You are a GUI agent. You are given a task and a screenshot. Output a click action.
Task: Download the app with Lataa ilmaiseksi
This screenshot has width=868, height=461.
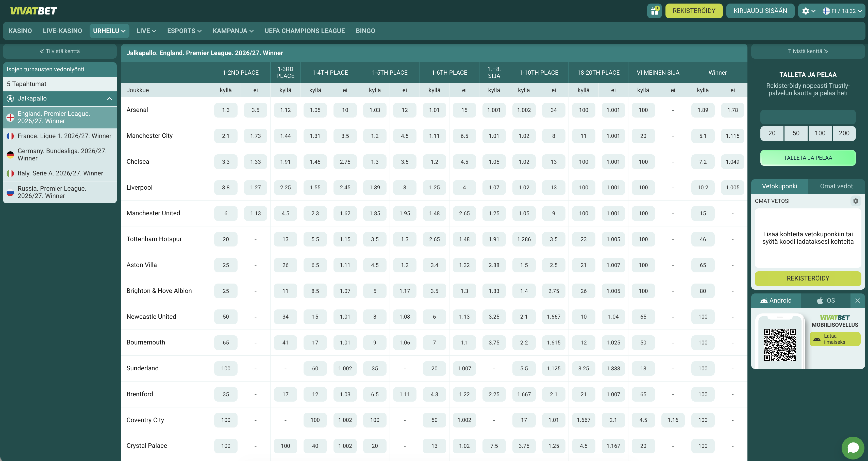click(x=835, y=339)
